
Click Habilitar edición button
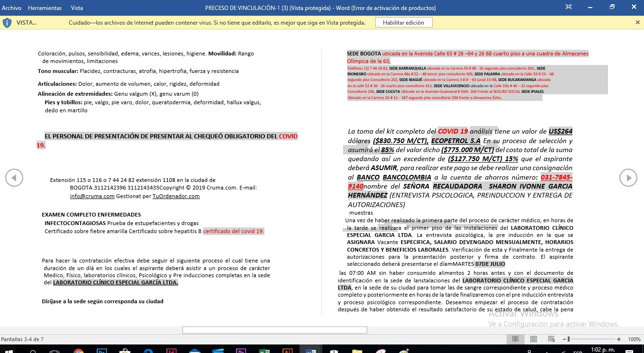click(403, 23)
